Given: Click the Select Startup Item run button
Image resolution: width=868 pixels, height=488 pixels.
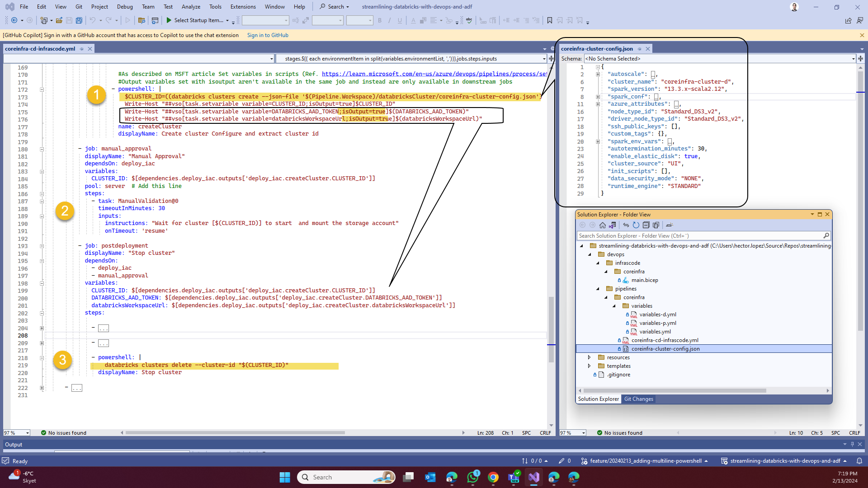Looking at the screenshot, I should (x=194, y=20).
